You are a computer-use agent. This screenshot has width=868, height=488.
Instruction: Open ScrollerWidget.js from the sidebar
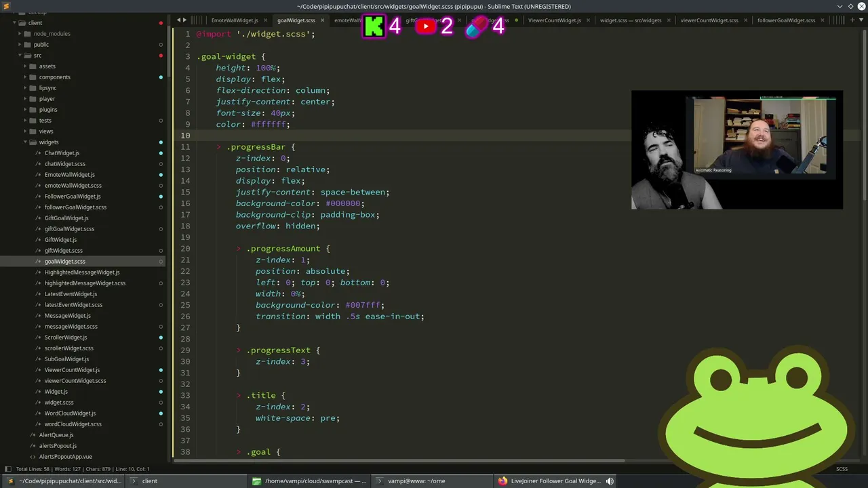click(x=66, y=338)
